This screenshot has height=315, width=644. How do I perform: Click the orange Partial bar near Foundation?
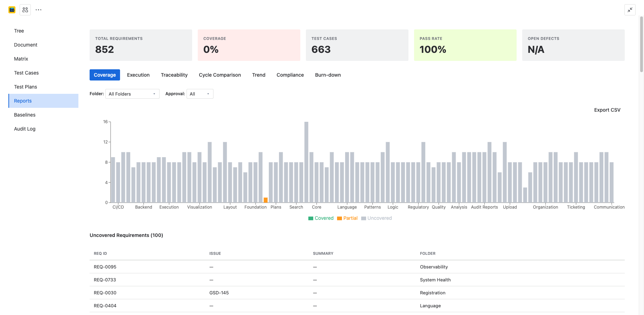266,200
